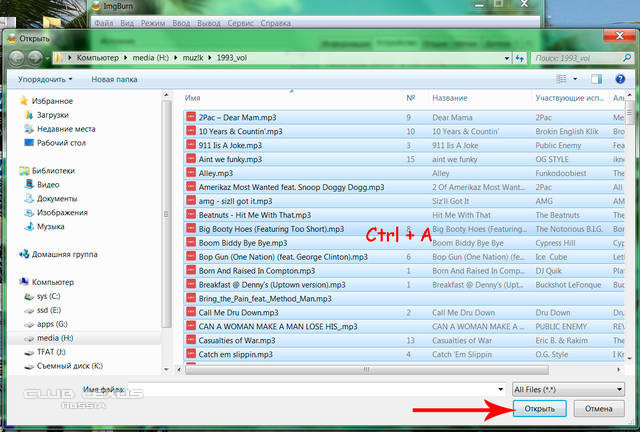Click the Новая папка button
Image resolution: width=640 pixels, height=432 pixels.
[114, 79]
